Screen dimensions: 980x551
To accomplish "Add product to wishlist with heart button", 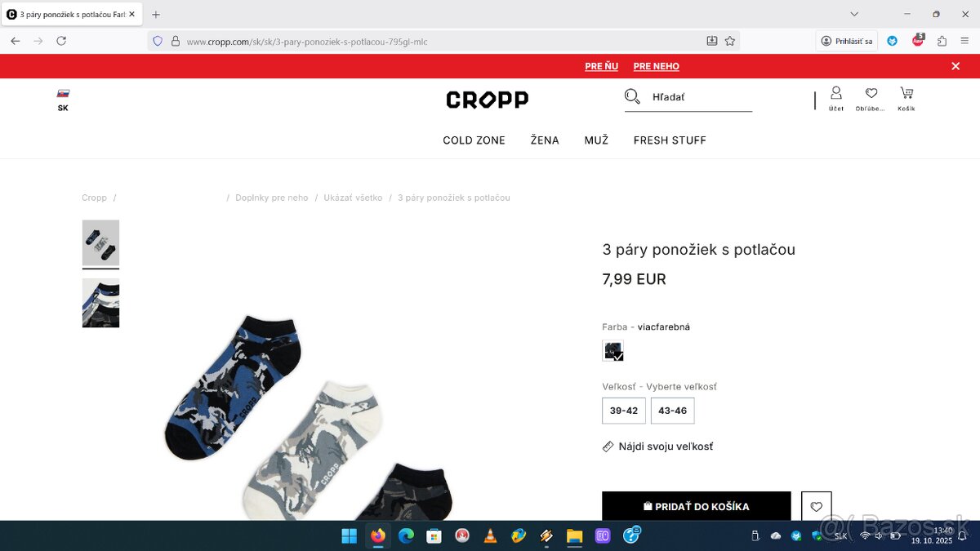I will click(x=817, y=506).
